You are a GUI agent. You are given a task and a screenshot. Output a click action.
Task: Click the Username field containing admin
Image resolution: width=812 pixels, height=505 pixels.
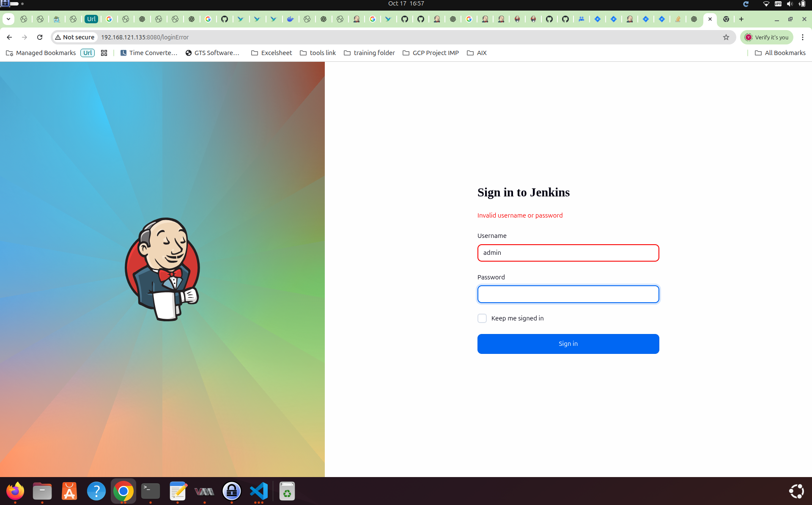(x=568, y=253)
